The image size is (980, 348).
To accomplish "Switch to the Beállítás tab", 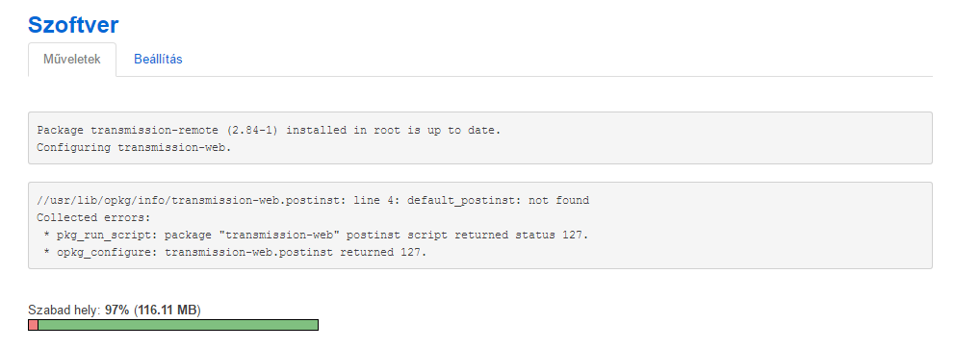I will [x=158, y=60].
